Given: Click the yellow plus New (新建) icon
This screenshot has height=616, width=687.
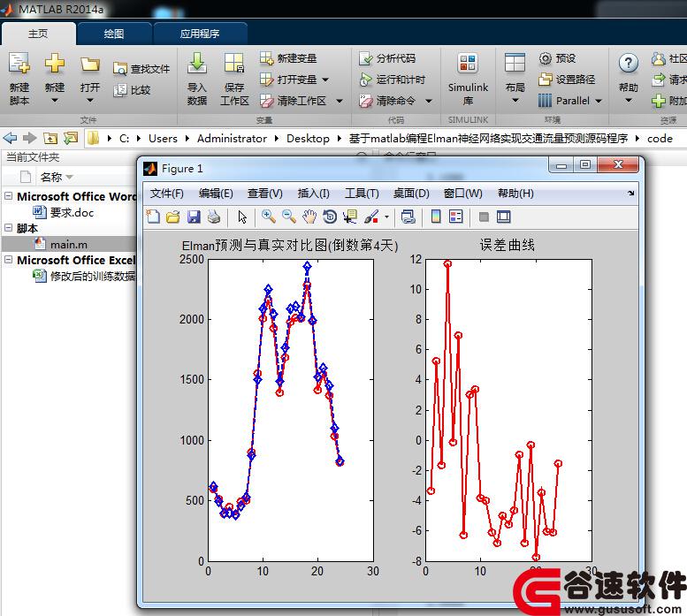Looking at the screenshot, I should pyautogui.click(x=54, y=64).
